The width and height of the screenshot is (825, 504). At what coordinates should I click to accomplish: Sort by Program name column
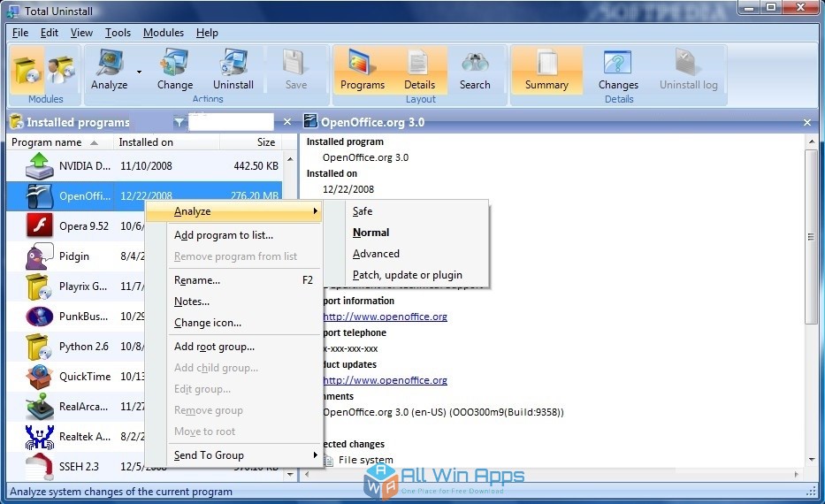coord(59,142)
